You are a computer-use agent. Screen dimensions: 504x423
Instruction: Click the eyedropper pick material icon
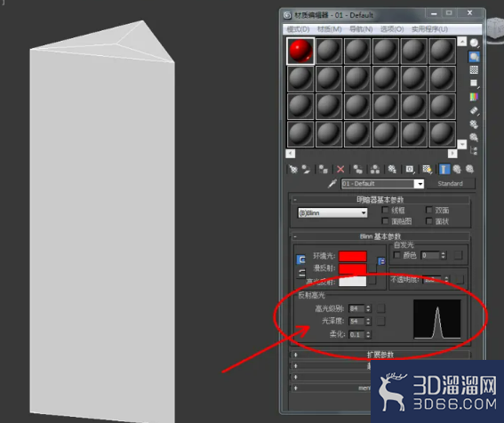[x=332, y=184]
